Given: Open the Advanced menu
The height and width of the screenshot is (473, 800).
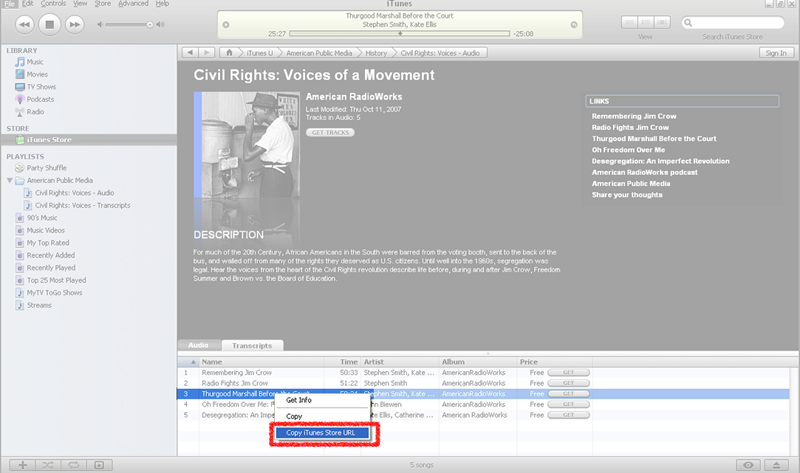Looking at the screenshot, I should click(x=133, y=4).
